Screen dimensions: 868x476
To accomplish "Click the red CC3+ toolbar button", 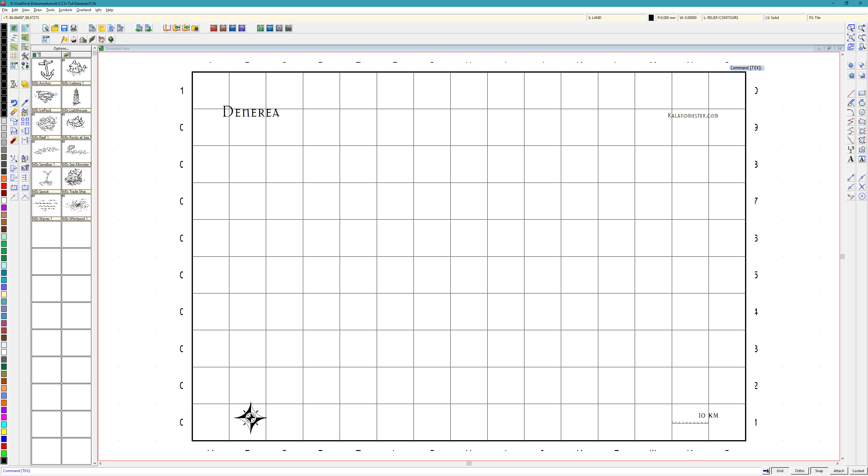I will pos(214,28).
